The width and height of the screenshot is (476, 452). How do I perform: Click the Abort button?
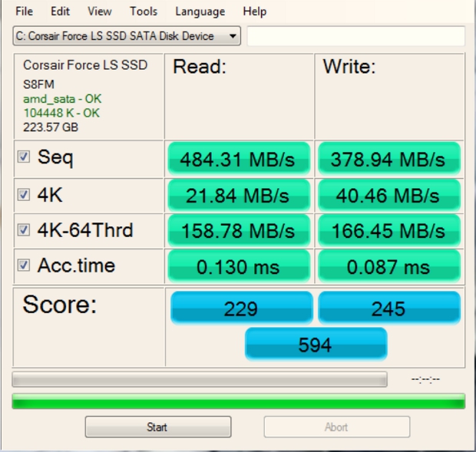[x=337, y=427]
